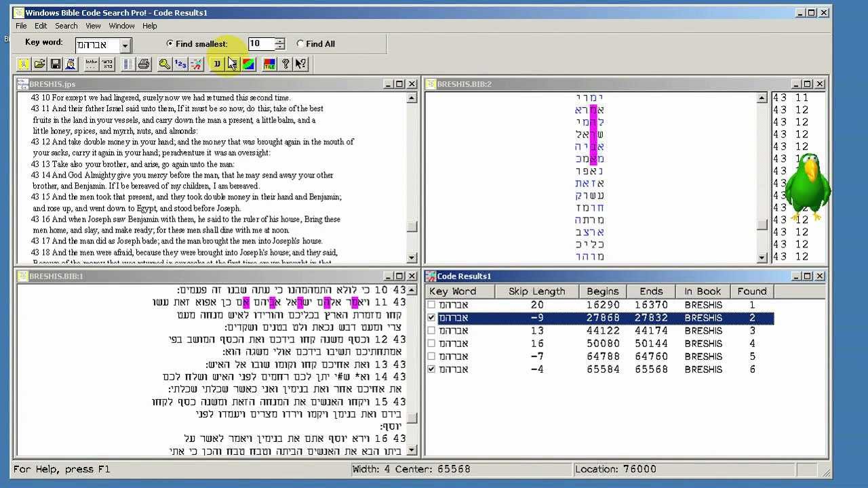
Task: Click scroll-down arrow in BRESHIS.BIB:1 window
Action: [412, 451]
